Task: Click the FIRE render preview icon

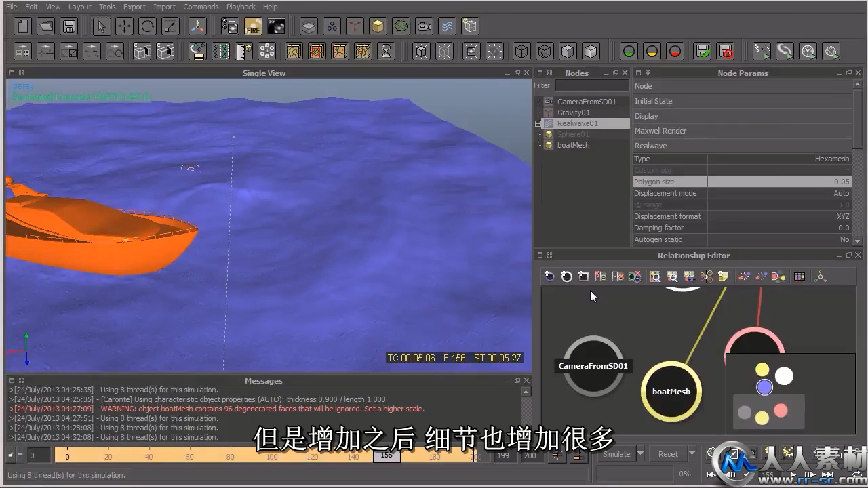Action: (253, 26)
